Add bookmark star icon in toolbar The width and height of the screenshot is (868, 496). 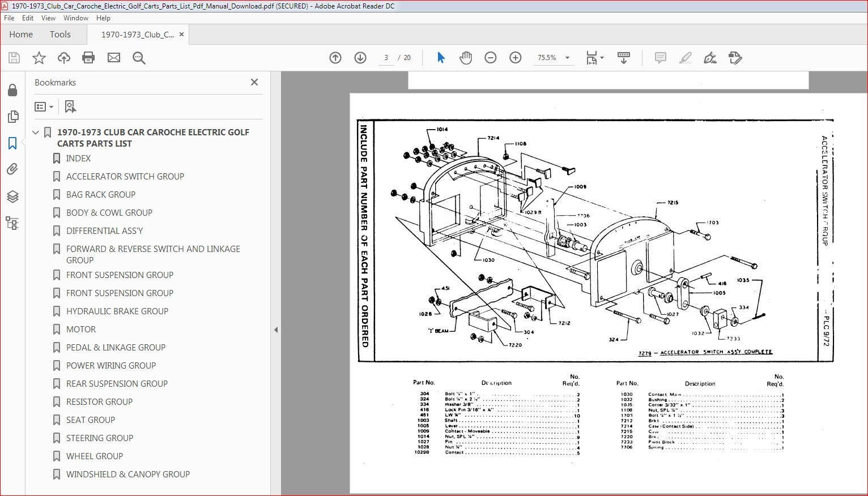[x=39, y=58]
